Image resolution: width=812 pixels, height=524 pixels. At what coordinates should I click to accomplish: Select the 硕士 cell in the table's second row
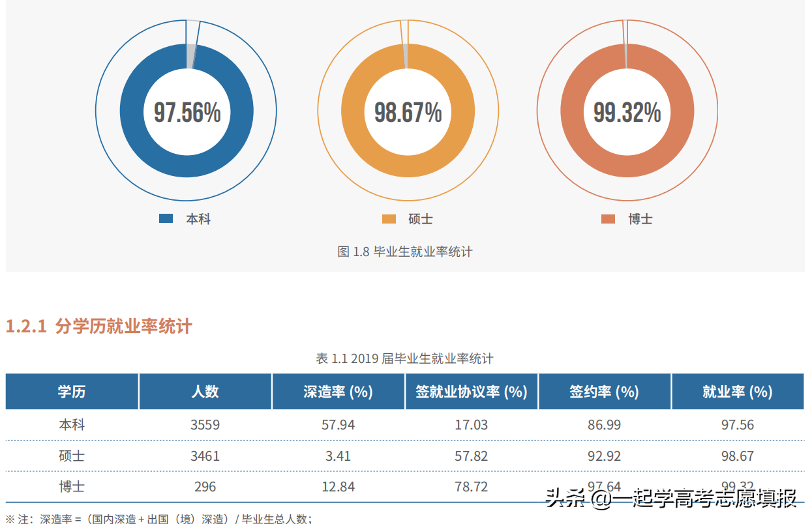coord(72,456)
